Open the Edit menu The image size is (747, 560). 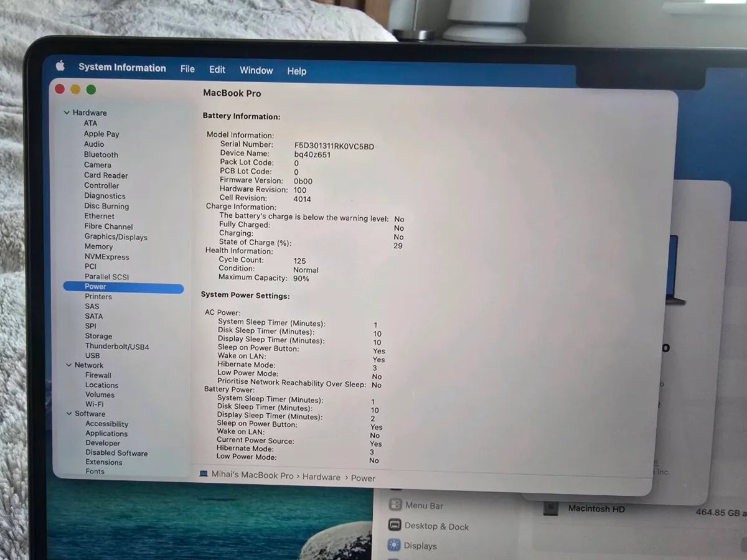click(217, 70)
